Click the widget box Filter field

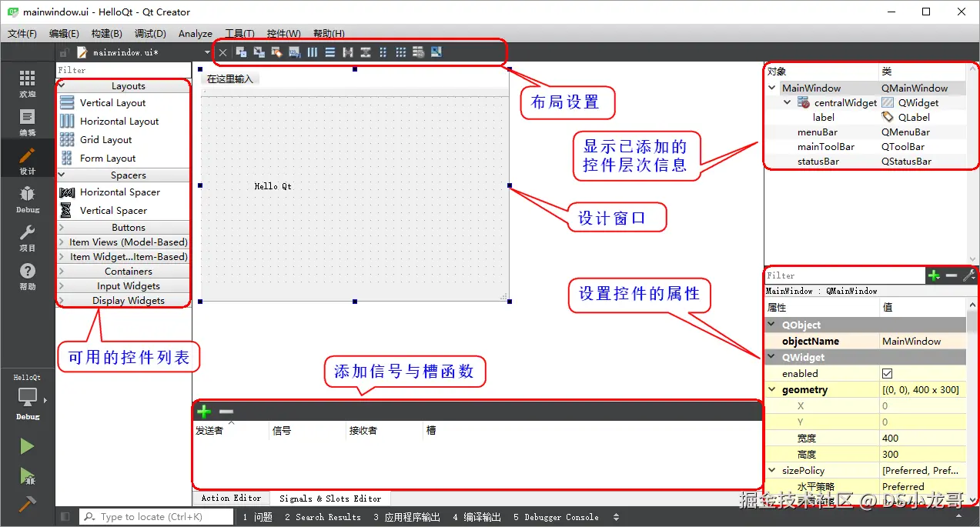click(123, 70)
